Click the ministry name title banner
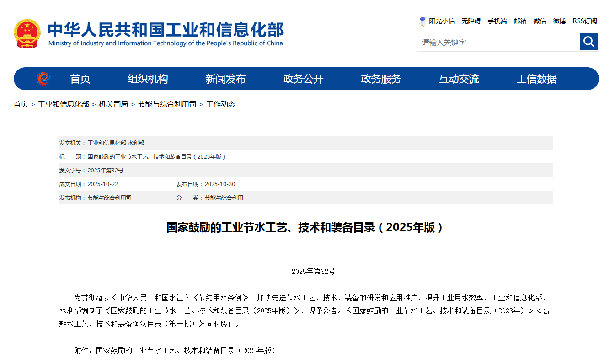 (x=165, y=33)
